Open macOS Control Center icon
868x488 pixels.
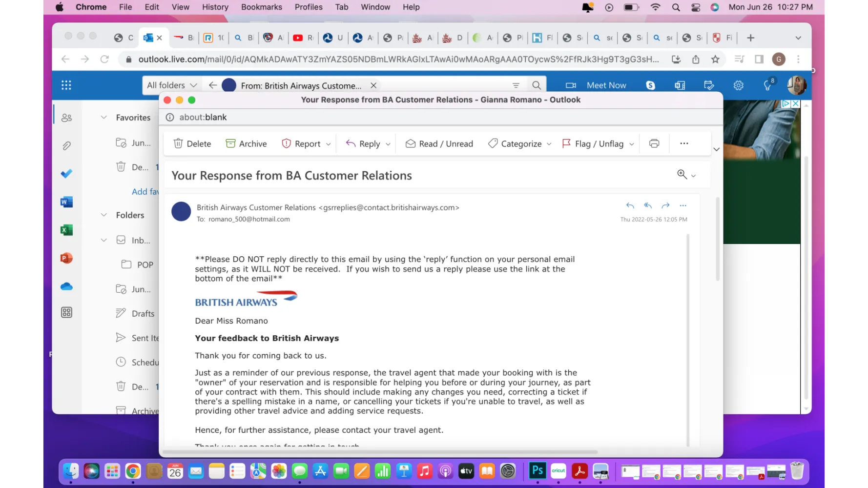click(696, 7)
